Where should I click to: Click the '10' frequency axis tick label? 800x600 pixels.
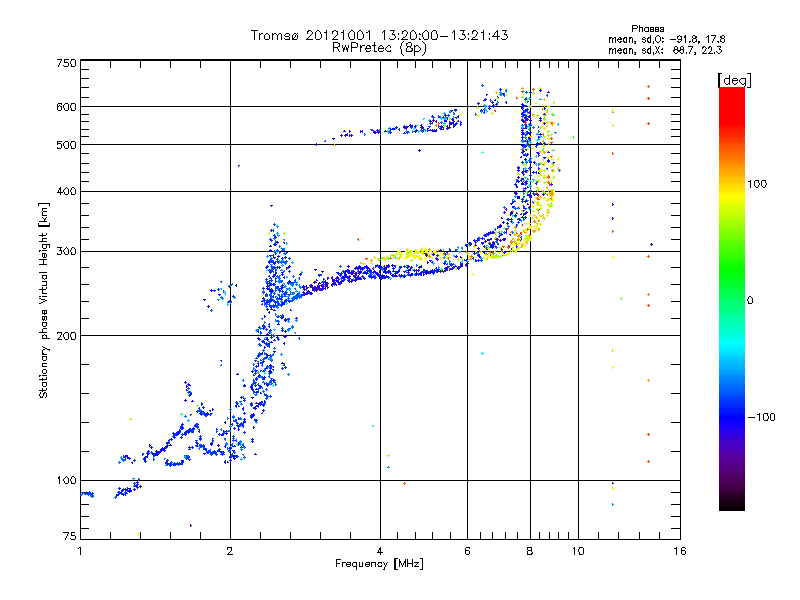coord(578,551)
